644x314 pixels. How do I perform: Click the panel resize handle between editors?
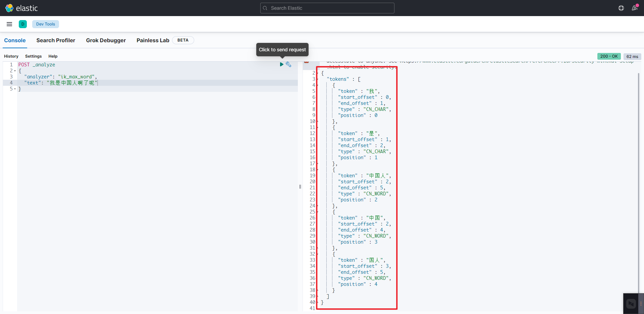coord(300,187)
